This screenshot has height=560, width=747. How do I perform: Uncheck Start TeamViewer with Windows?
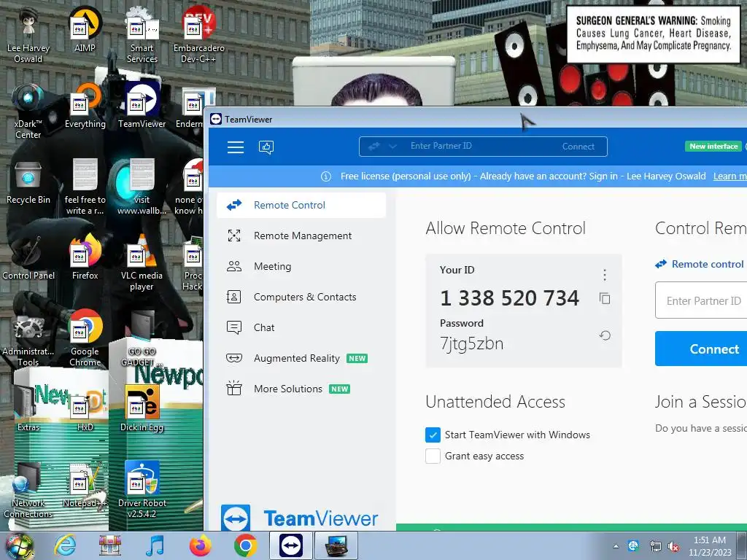pos(433,435)
